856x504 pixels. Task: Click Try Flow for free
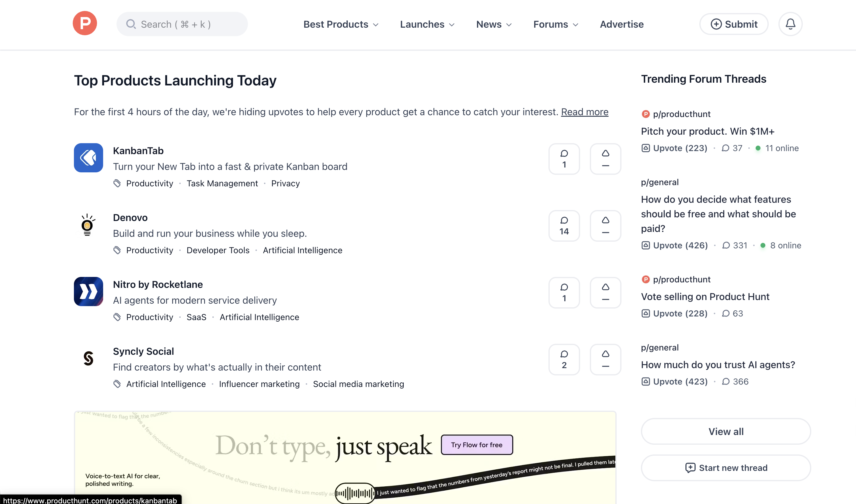tap(476, 444)
